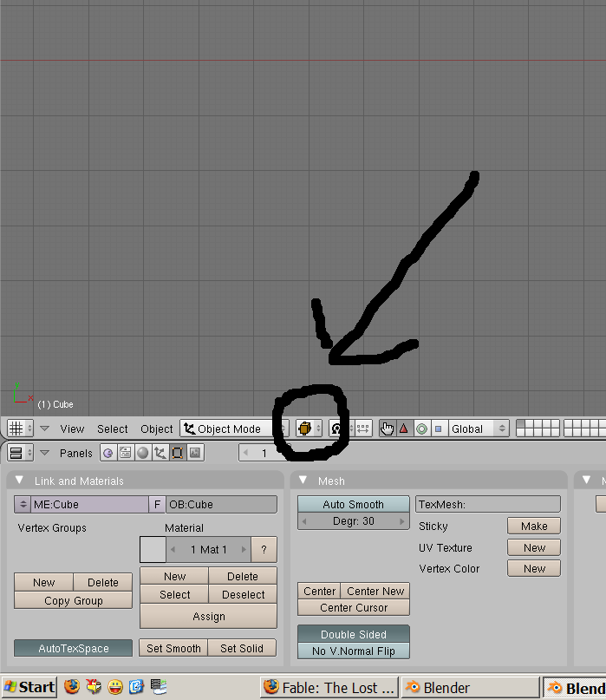Open the Object Mode dropdown
The height and width of the screenshot is (700, 606).
click(234, 429)
